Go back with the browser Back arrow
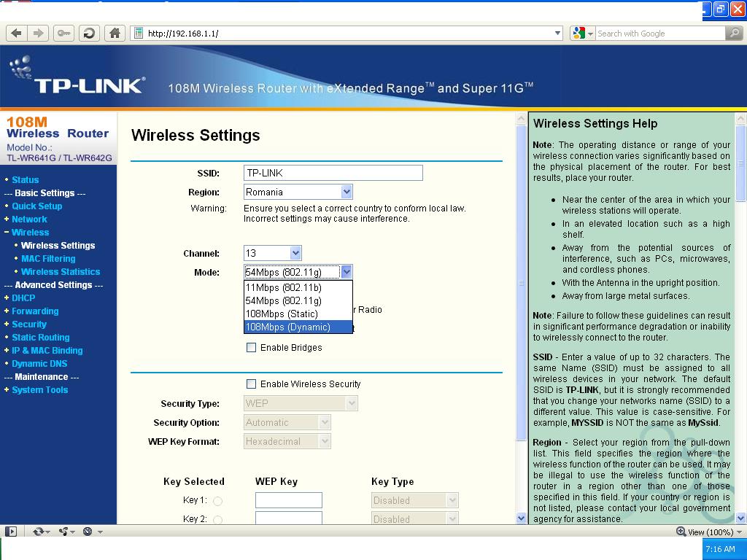 point(17,34)
